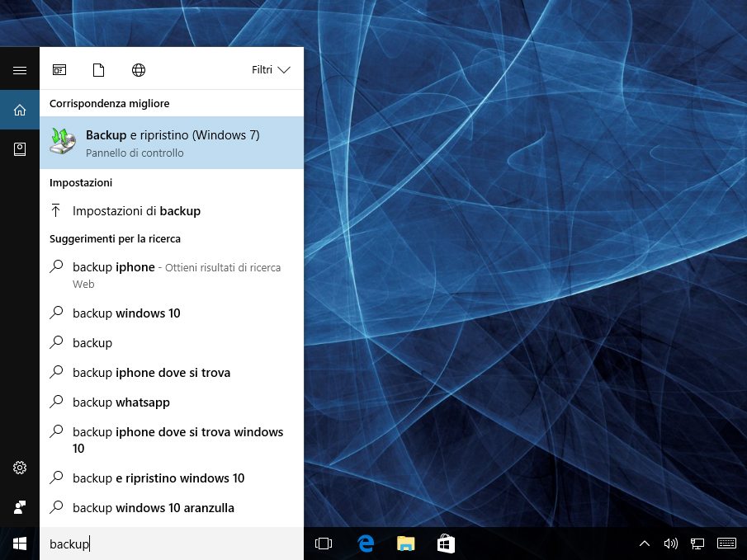
Task: Filter results by Web globe icon
Action: 139,70
